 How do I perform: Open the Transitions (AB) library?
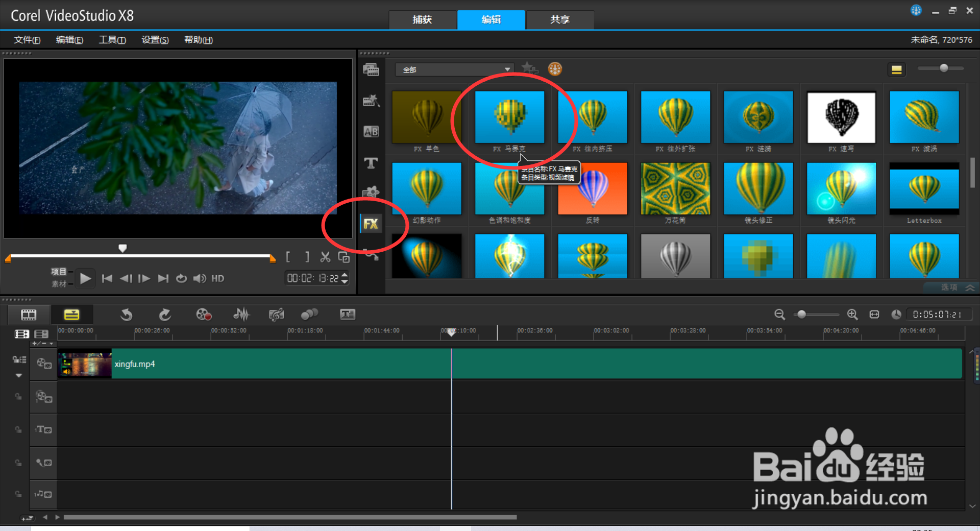point(371,132)
